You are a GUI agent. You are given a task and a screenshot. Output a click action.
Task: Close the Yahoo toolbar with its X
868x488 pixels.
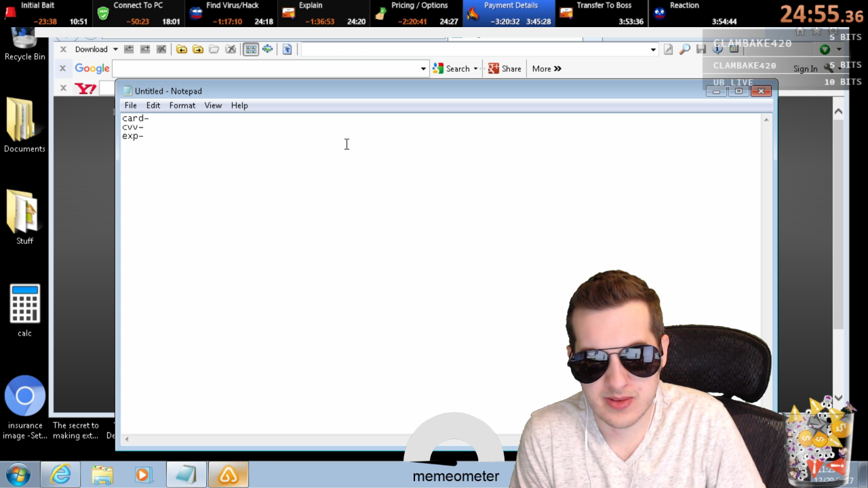63,88
